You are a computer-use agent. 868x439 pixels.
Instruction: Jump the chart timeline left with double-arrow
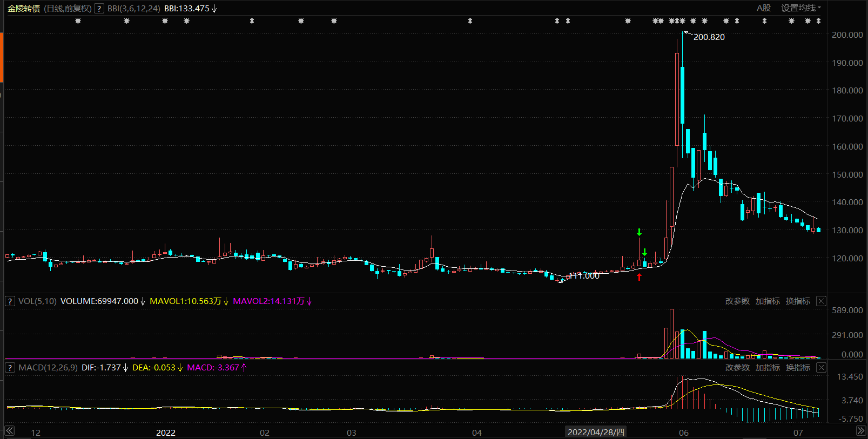[x=10, y=431]
